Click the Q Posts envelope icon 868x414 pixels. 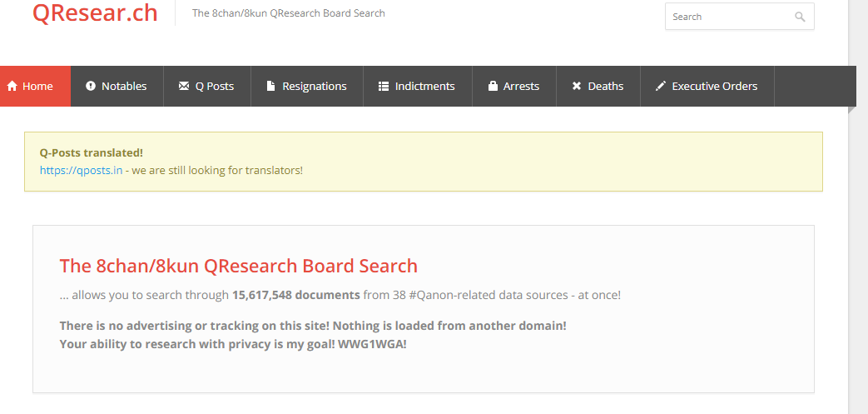pyautogui.click(x=184, y=87)
